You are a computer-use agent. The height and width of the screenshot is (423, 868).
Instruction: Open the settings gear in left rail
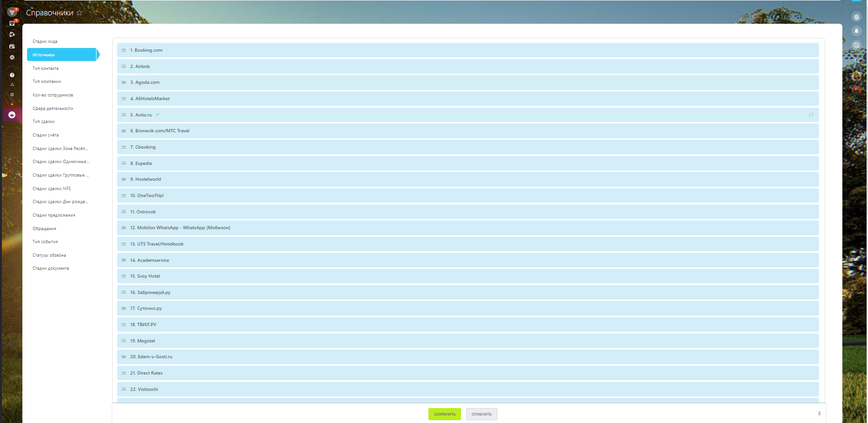(x=12, y=95)
